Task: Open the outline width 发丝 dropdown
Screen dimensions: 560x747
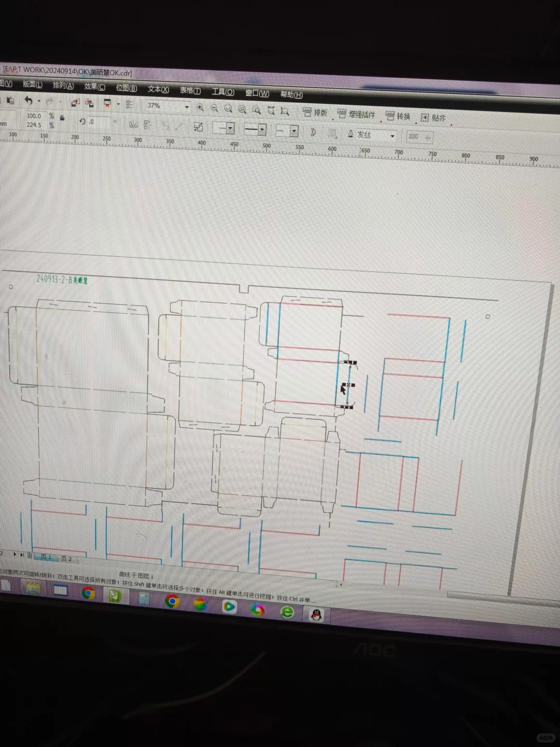Action: (x=392, y=136)
